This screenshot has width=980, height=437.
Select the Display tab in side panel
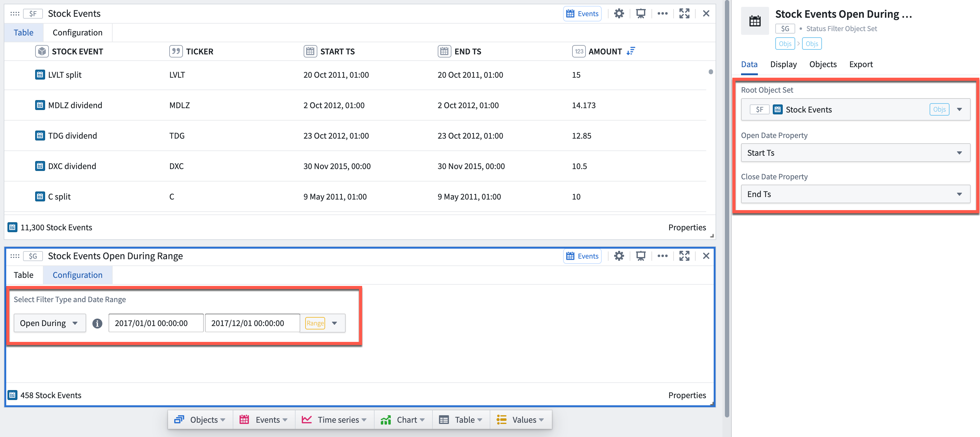(783, 65)
